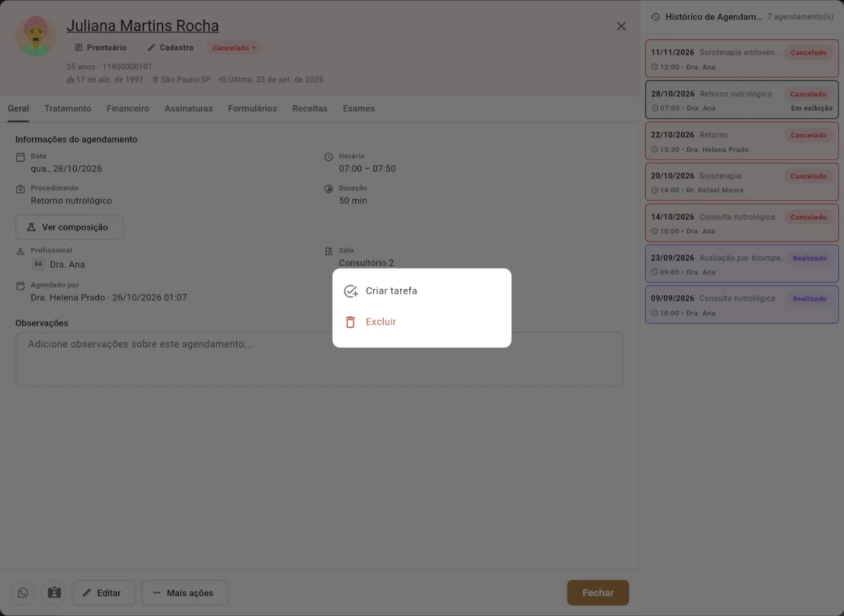This screenshot has height=616, width=844.
Task: Open the 11/11/2026 Soroterapia endovenosa appointment
Action: [742, 59]
